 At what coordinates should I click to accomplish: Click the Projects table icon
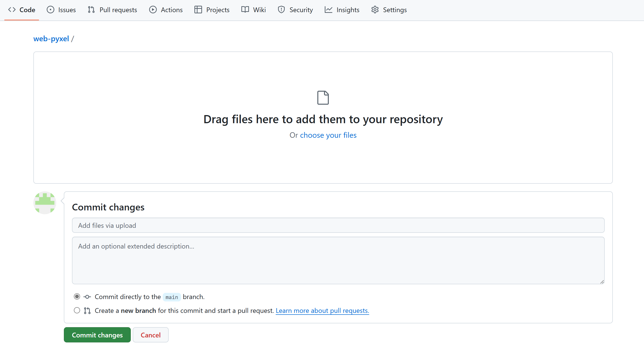coord(198,10)
